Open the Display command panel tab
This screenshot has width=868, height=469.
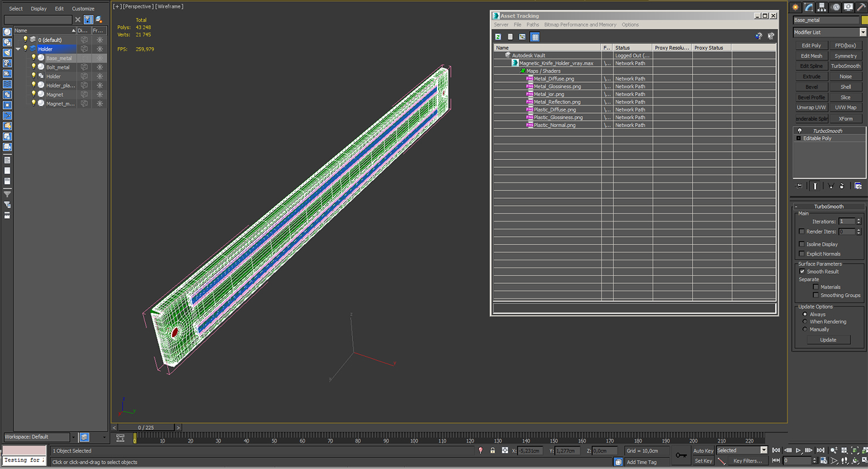(849, 7)
